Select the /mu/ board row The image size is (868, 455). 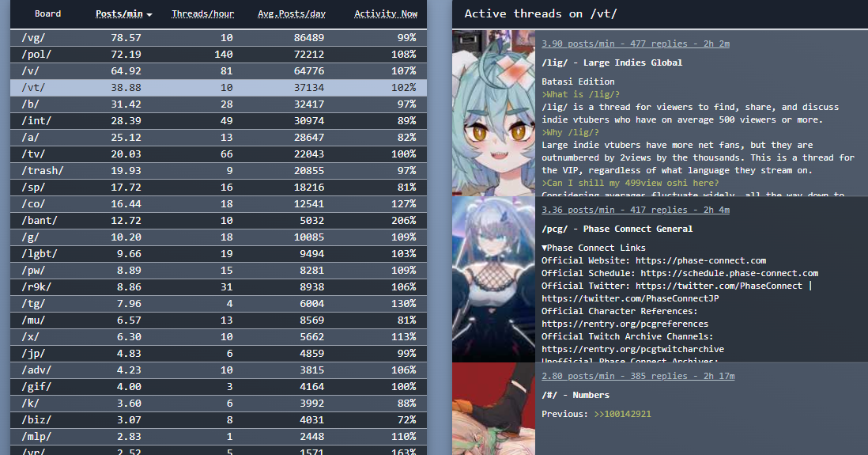click(x=219, y=320)
